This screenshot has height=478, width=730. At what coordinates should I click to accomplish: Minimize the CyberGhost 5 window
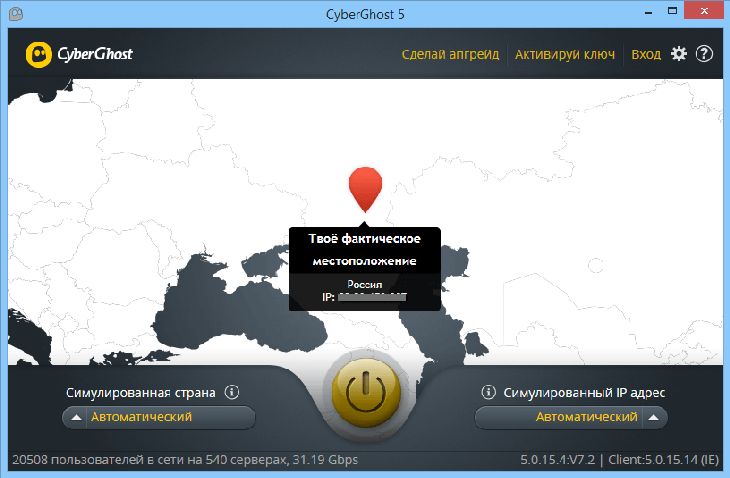pos(649,12)
